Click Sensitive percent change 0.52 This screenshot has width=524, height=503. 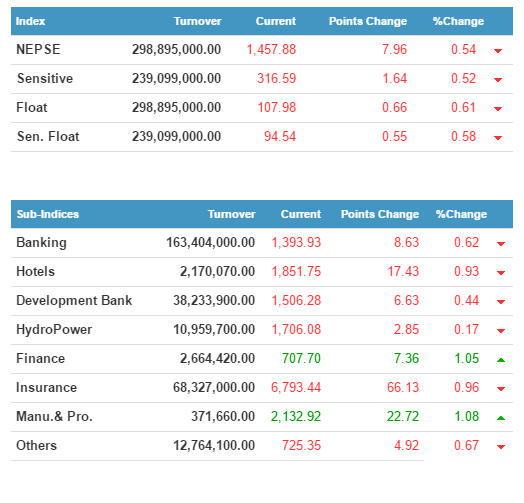point(464,79)
